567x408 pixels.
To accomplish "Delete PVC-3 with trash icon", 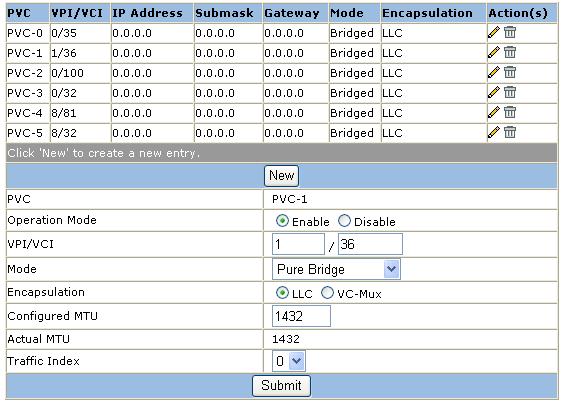I will click(x=510, y=92).
